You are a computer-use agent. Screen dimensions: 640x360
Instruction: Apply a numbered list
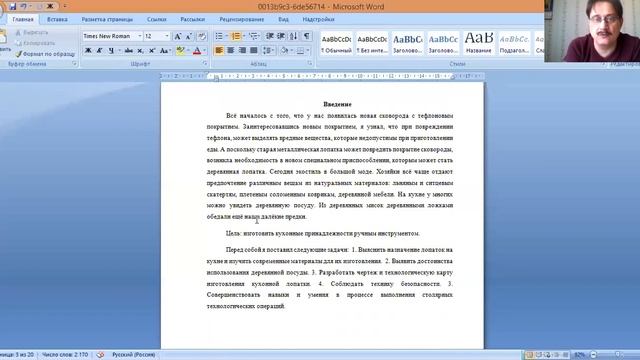(236, 36)
